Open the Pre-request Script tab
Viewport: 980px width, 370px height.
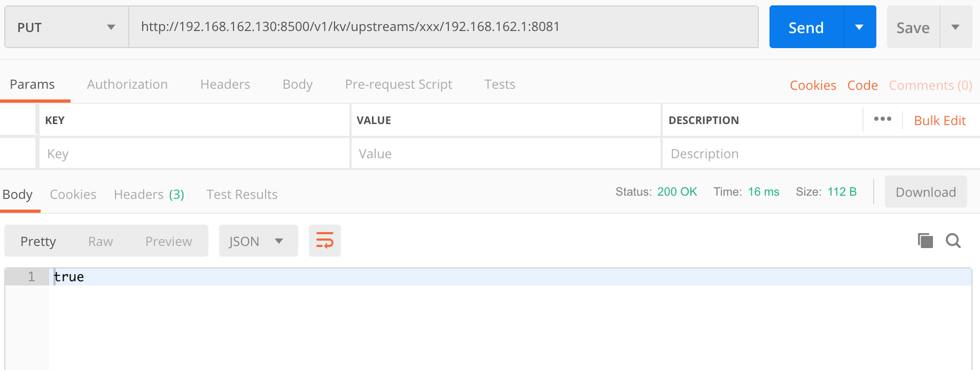pos(399,84)
